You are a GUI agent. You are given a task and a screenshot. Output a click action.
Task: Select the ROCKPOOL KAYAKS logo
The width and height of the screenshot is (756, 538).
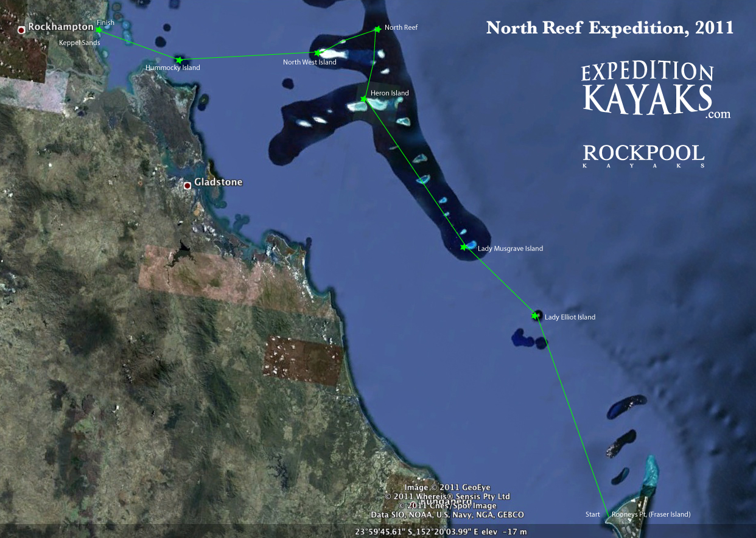643,155
